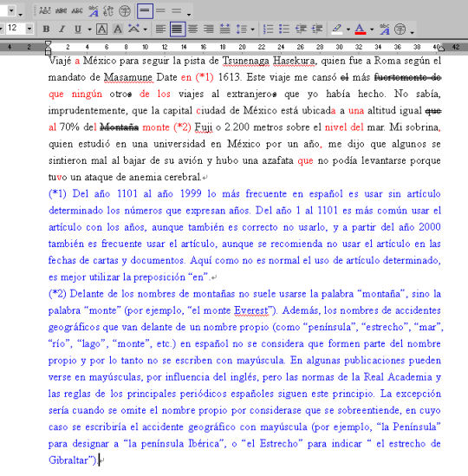The height and width of the screenshot is (476, 468).
Task: Open enclose characters in upper toolbar
Action: click(125, 11)
